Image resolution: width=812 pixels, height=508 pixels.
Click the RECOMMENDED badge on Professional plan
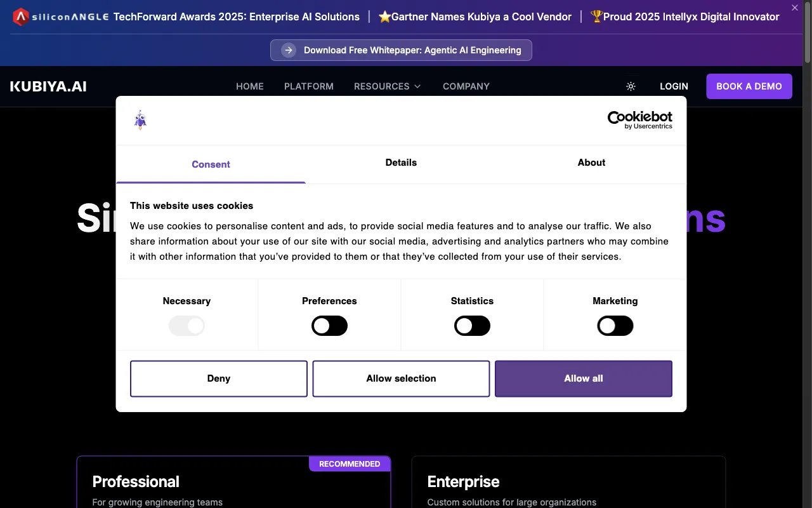[x=350, y=464]
